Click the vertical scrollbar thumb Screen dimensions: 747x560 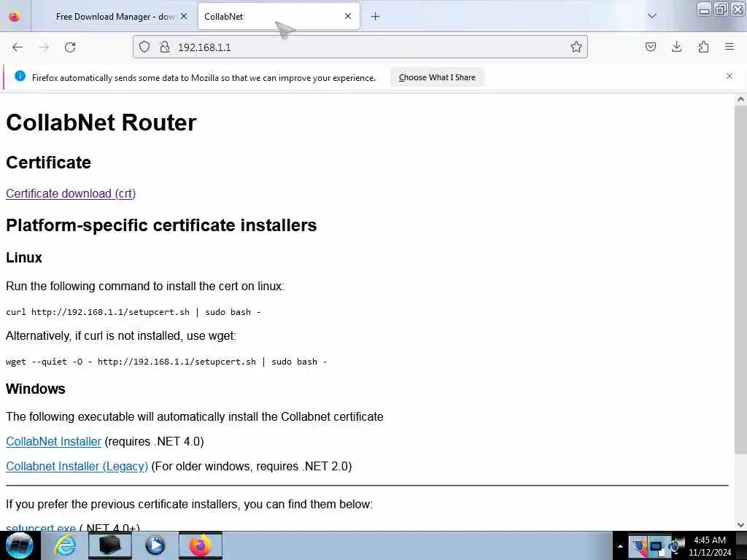[x=740, y=280]
